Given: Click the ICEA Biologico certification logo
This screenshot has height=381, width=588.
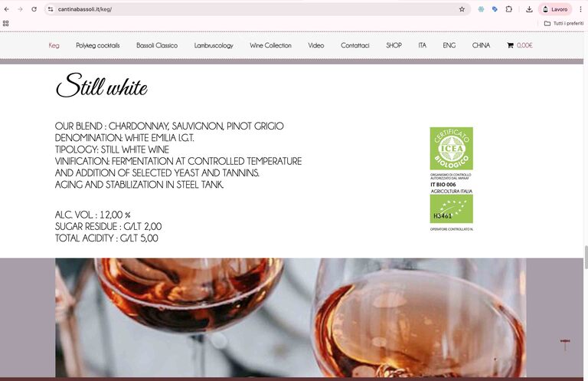Looking at the screenshot, I should (452, 148).
